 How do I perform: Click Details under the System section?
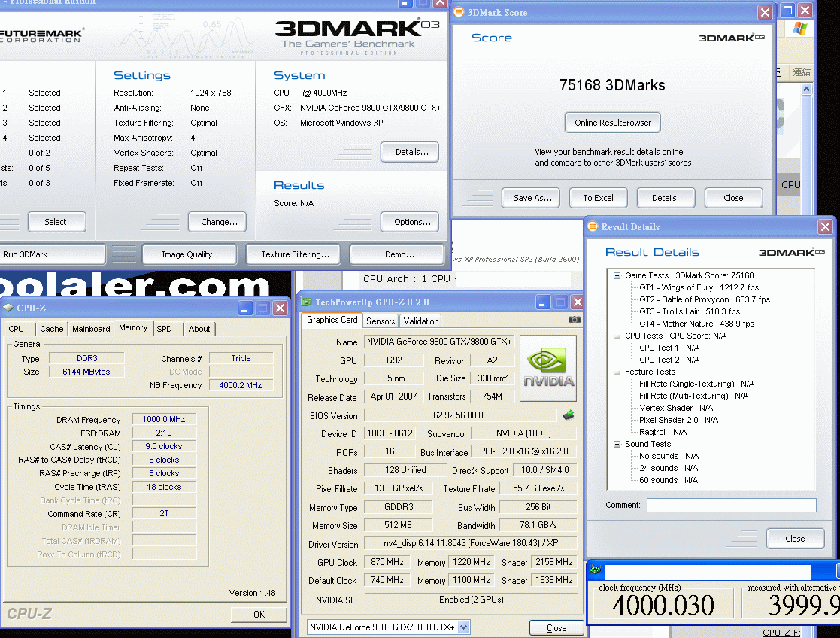pyautogui.click(x=410, y=152)
